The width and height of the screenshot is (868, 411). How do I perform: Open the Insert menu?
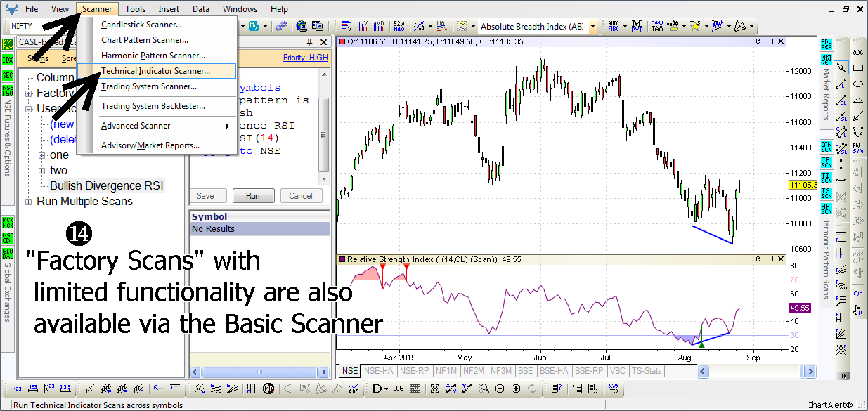click(x=169, y=9)
